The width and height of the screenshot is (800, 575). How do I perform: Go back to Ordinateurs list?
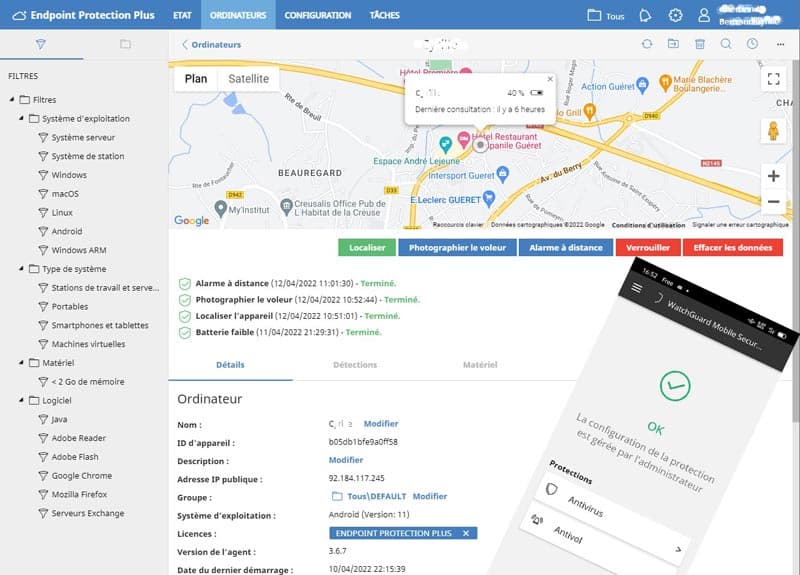pos(211,45)
